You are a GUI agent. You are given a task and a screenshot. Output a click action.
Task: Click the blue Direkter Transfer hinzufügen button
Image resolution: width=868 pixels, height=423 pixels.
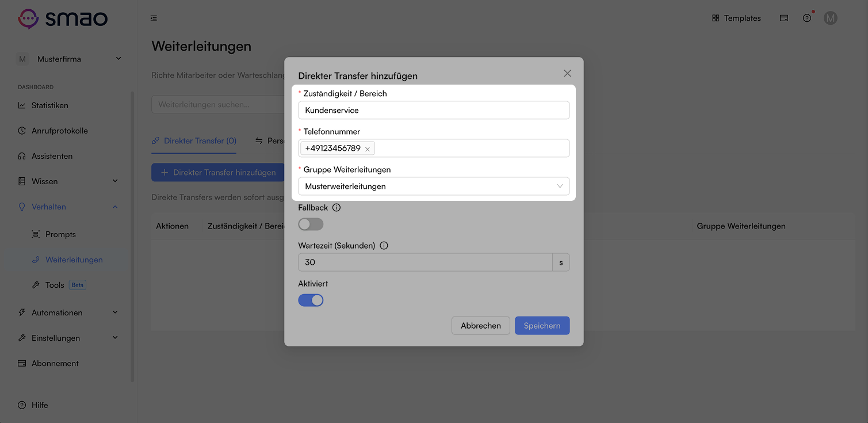(217, 172)
